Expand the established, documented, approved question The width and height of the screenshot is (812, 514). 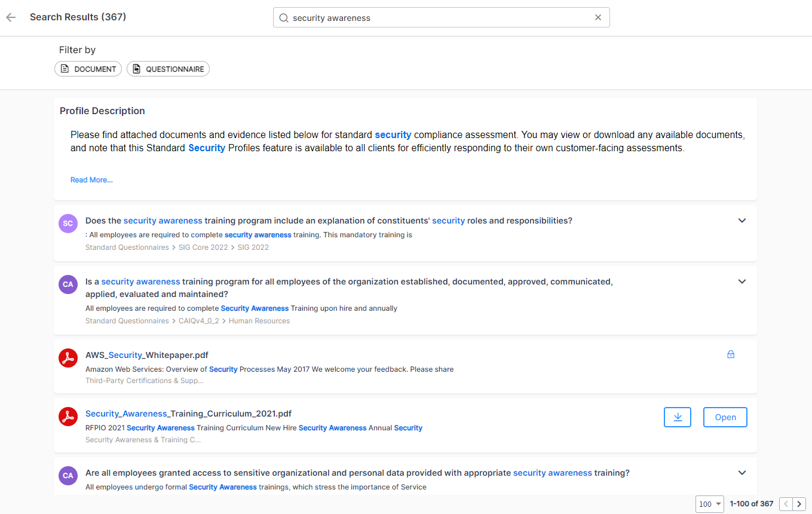point(742,282)
